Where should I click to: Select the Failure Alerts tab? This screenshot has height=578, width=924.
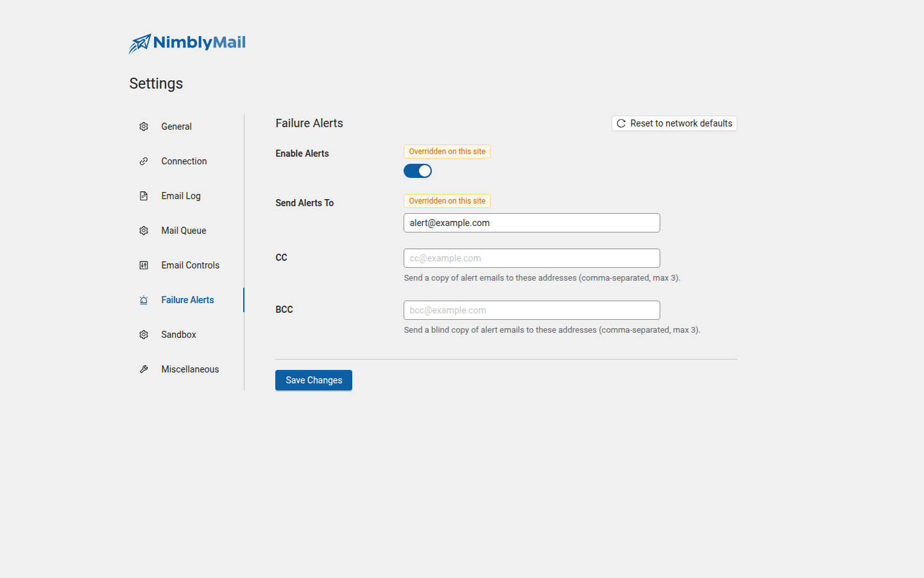coord(186,300)
